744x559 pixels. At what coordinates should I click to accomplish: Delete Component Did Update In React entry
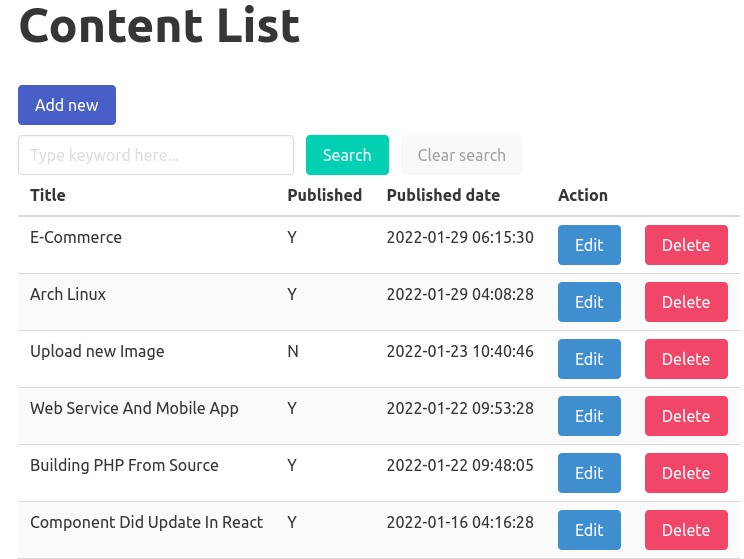[x=686, y=530]
